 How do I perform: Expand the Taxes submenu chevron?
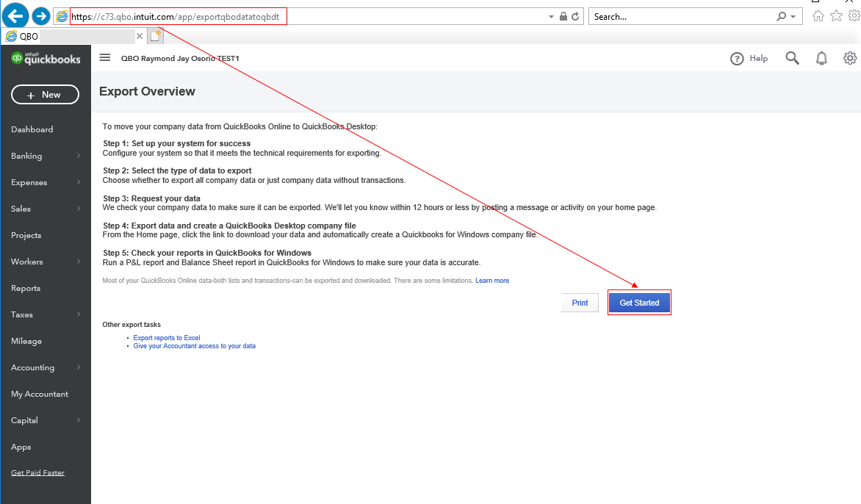pyautogui.click(x=79, y=314)
